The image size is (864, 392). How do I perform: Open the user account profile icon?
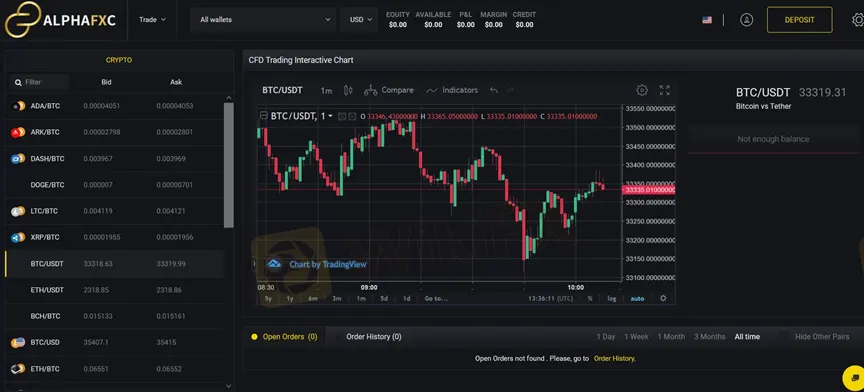click(747, 20)
